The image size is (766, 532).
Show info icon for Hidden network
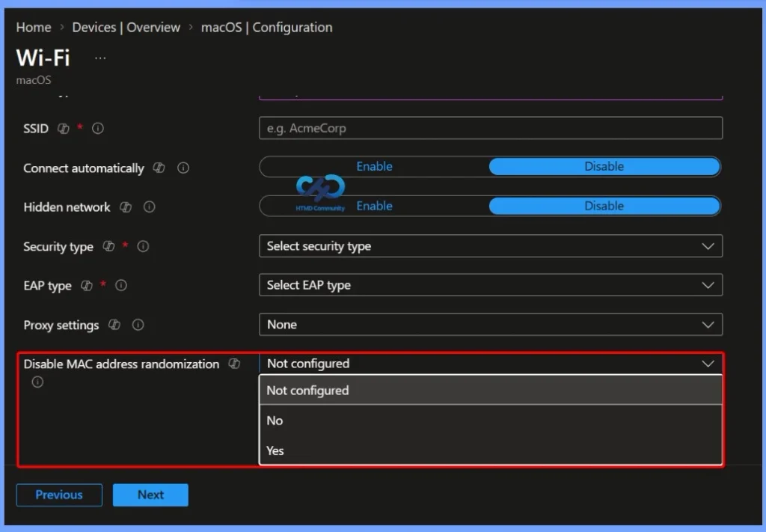[x=150, y=207]
